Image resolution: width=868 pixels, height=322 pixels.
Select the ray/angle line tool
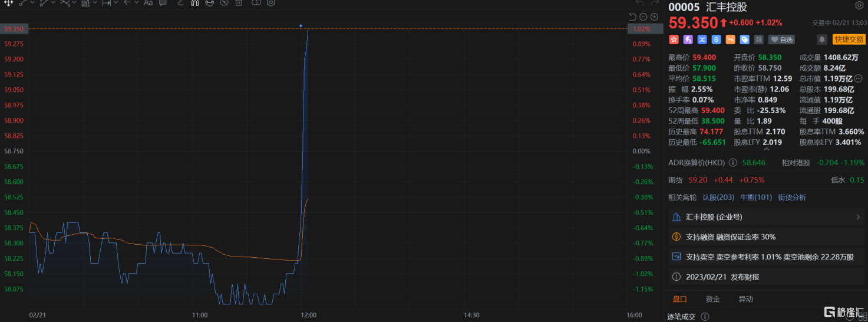(44, 3)
